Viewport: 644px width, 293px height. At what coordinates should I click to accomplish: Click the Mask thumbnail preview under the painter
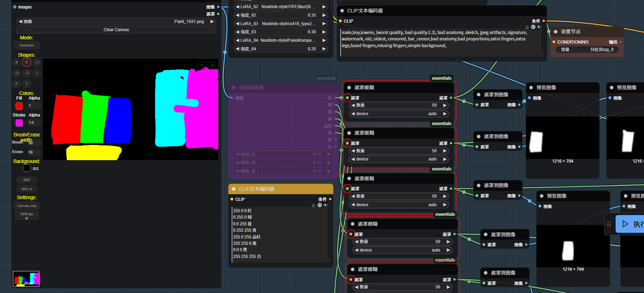point(26,279)
